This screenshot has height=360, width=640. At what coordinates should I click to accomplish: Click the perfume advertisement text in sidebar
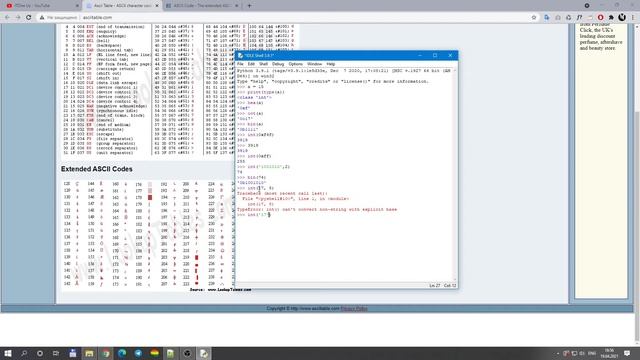601,37
